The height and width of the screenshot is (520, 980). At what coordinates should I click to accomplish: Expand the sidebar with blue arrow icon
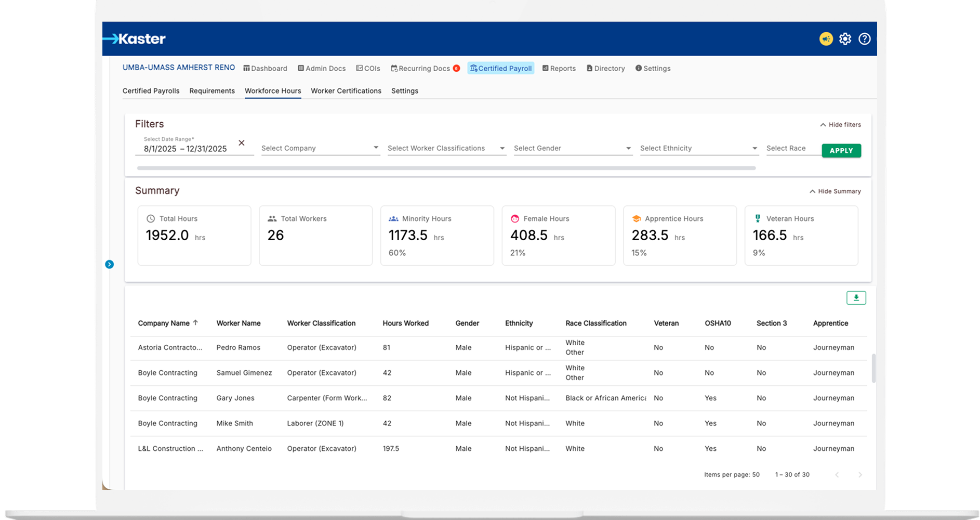click(x=109, y=264)
